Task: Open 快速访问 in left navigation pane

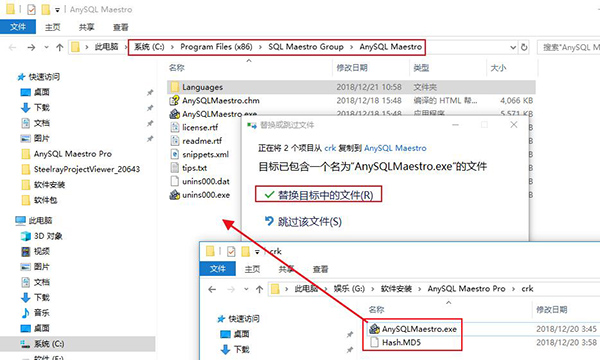Action: [39, 77]
